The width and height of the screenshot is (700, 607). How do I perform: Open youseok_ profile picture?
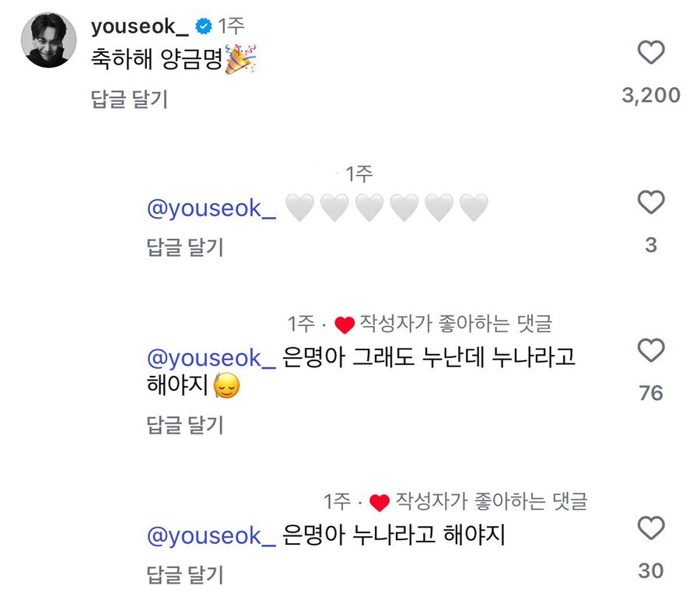point(48,40)
